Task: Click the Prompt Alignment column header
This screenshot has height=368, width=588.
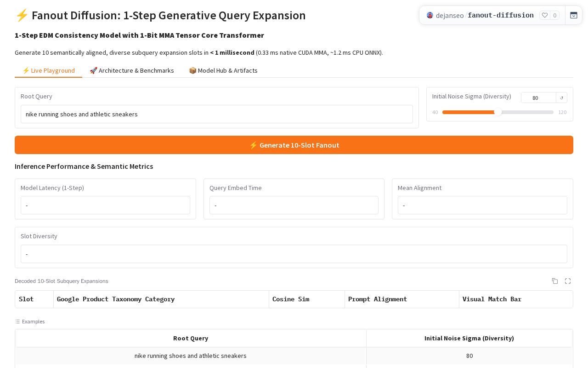Action: [x=402, y=299]
